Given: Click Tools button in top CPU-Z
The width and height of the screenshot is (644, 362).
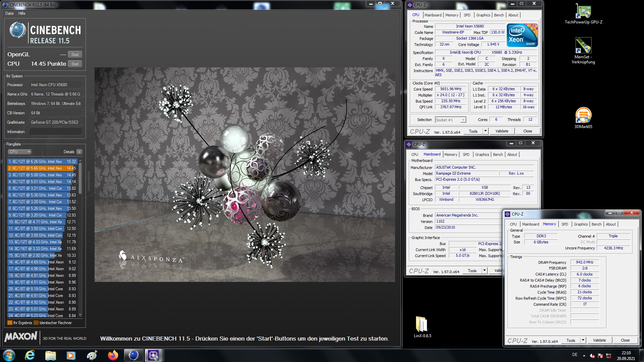Looking at the screenshot, I should tap(473, 131).
